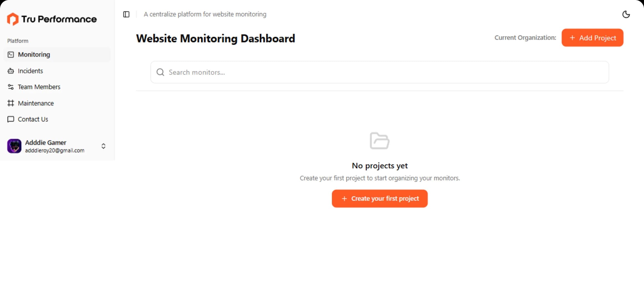Click the Add Project button
The height and width of the screenshot is (307, 644).
592,38
